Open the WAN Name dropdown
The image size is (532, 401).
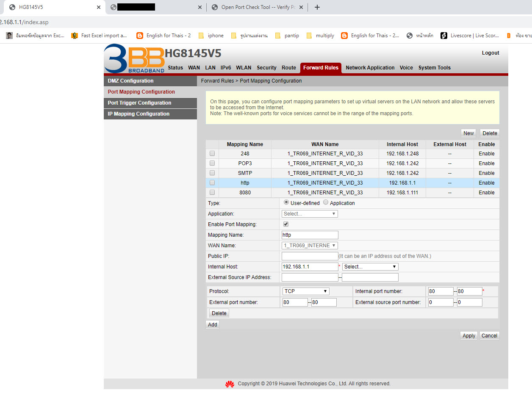click(310, 246)
